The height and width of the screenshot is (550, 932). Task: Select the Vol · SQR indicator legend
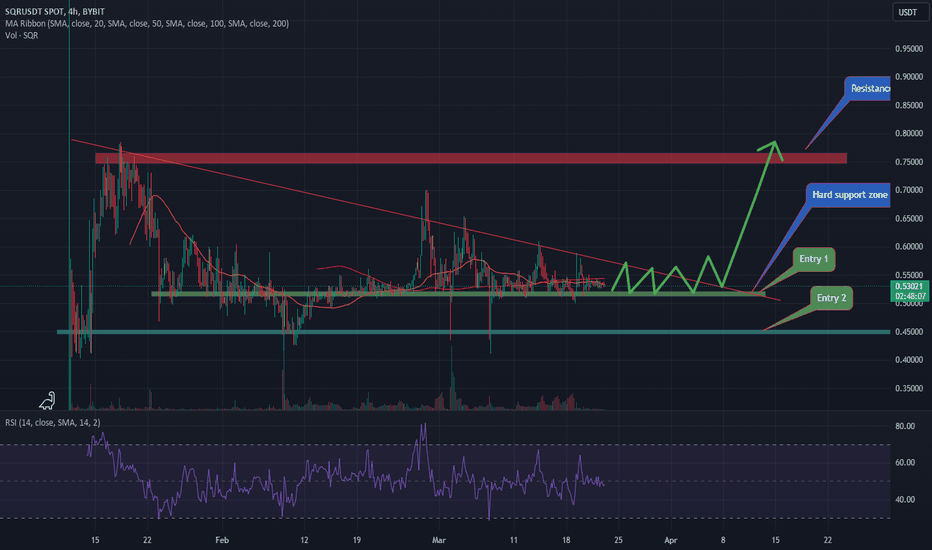click(x=21, y=35)
